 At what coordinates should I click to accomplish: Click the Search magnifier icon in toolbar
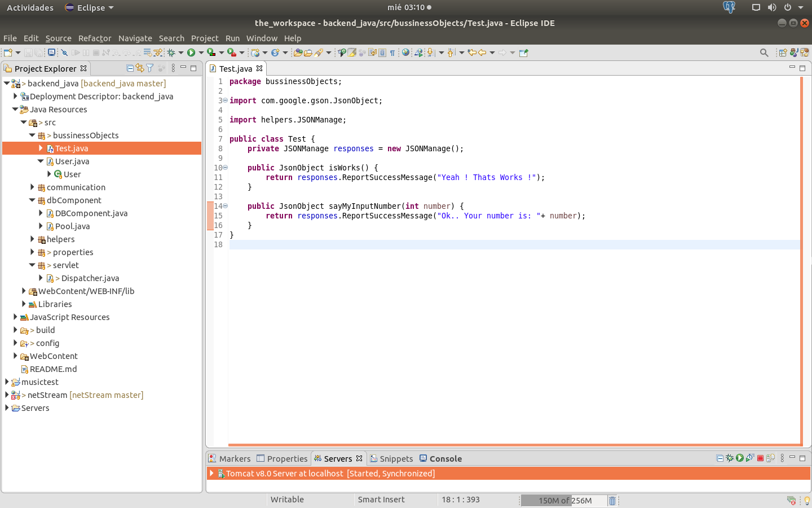764,52
